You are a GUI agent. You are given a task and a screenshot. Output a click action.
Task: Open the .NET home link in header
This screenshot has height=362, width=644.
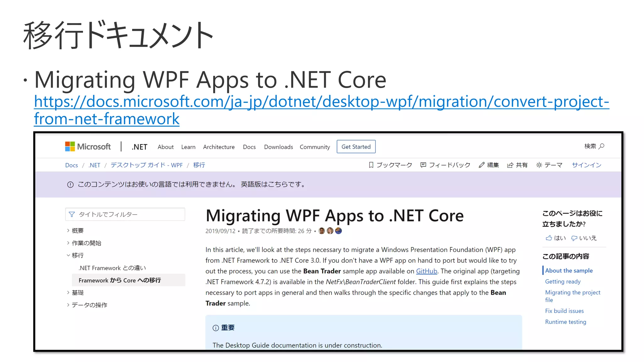point(139,147)
